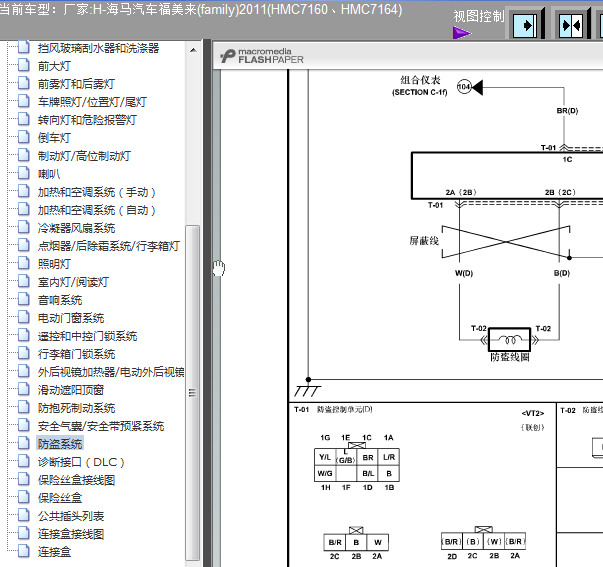Click the page icon beside 电动门窗系统
The image size is (603, 567).
[x=23, y=317]
